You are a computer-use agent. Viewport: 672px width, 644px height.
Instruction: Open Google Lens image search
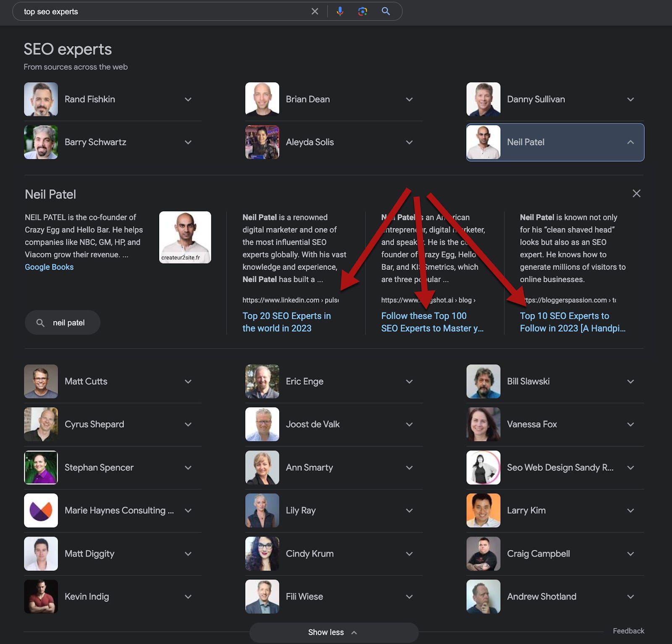coord(363,11)
